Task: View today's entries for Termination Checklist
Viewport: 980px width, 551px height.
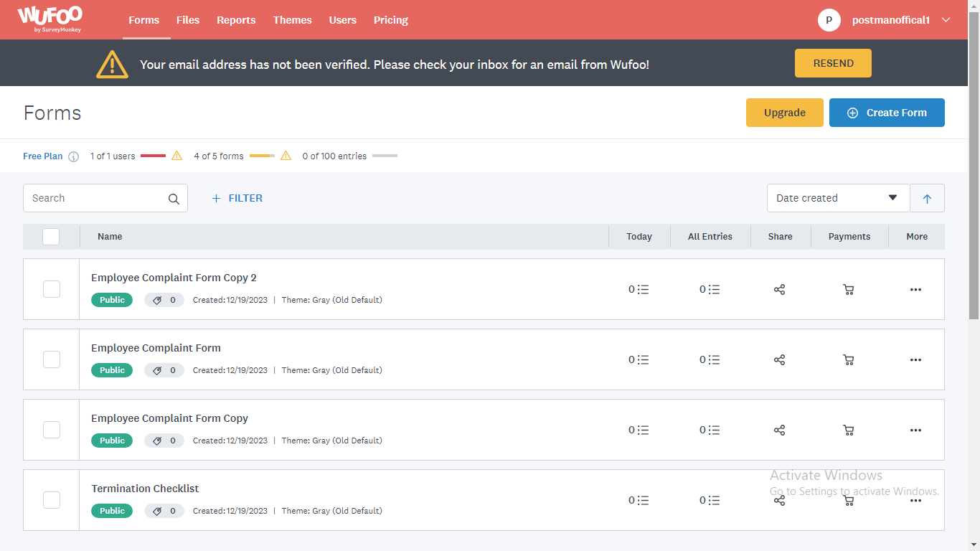Action: (x=639, y=501)
